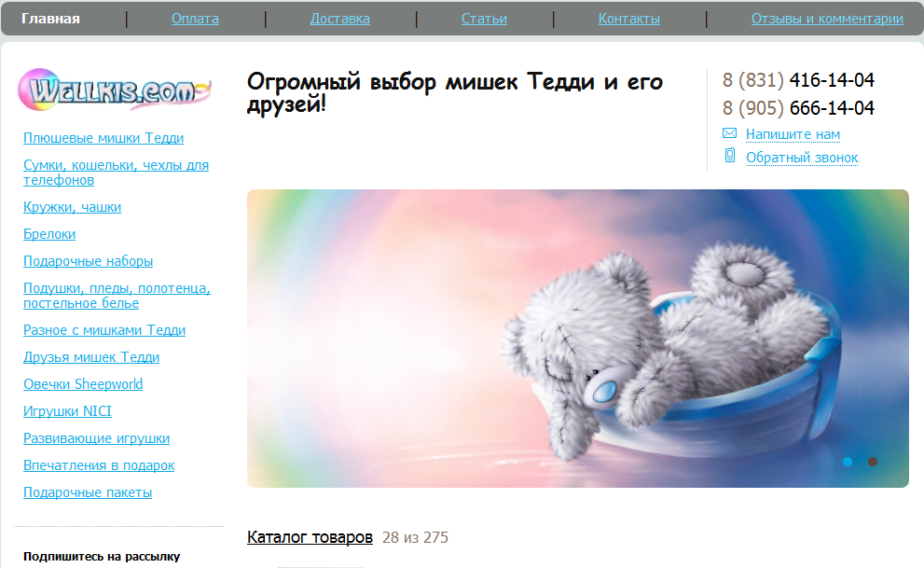Click the Подпишитесь на рассылку label
This screenshot has height=568, width=924.
[102, 557]
